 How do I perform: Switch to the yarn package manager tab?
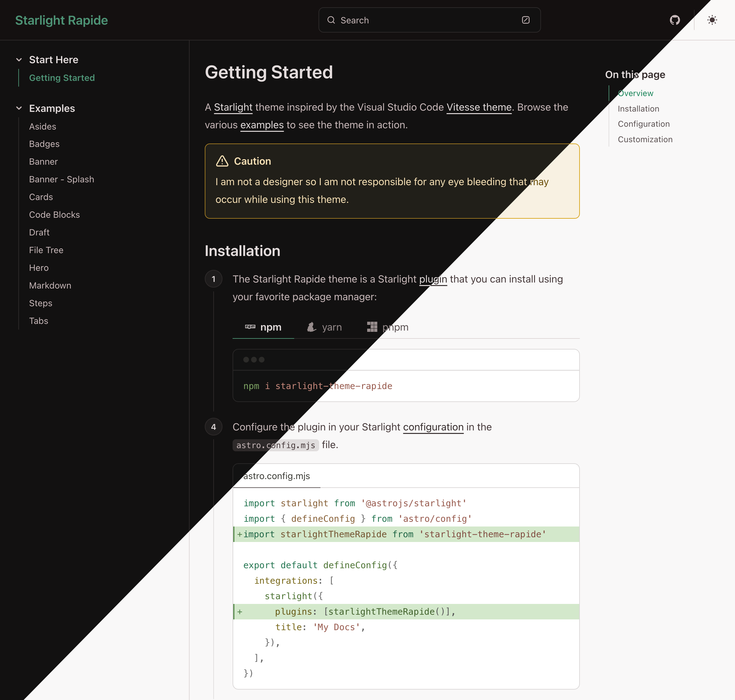coord(325,327)
